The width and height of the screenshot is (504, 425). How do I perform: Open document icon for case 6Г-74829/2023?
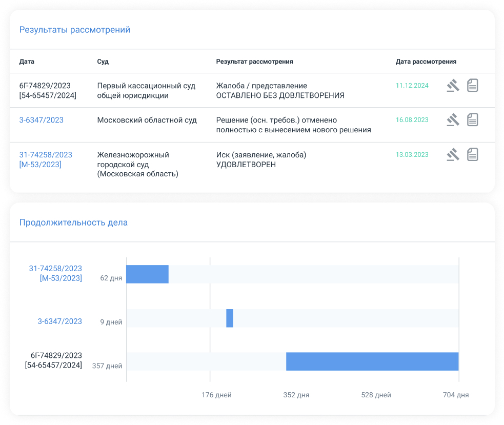(x=472, y=86)
